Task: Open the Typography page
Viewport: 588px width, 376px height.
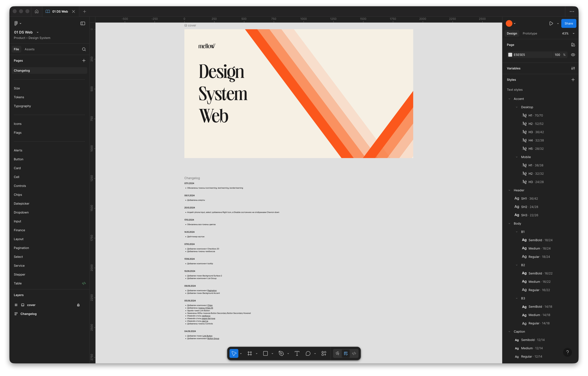Action: 22,106
